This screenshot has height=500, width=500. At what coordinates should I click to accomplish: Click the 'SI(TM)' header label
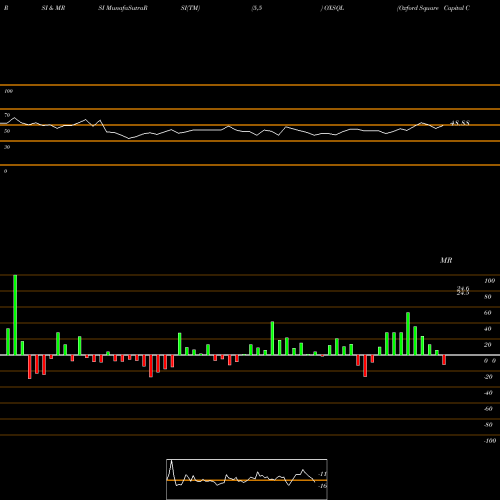click(x=190, y=8)
